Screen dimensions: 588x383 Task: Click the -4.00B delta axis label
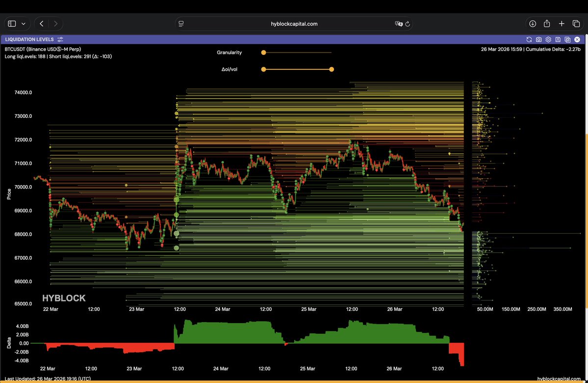[x=22, y=361]
